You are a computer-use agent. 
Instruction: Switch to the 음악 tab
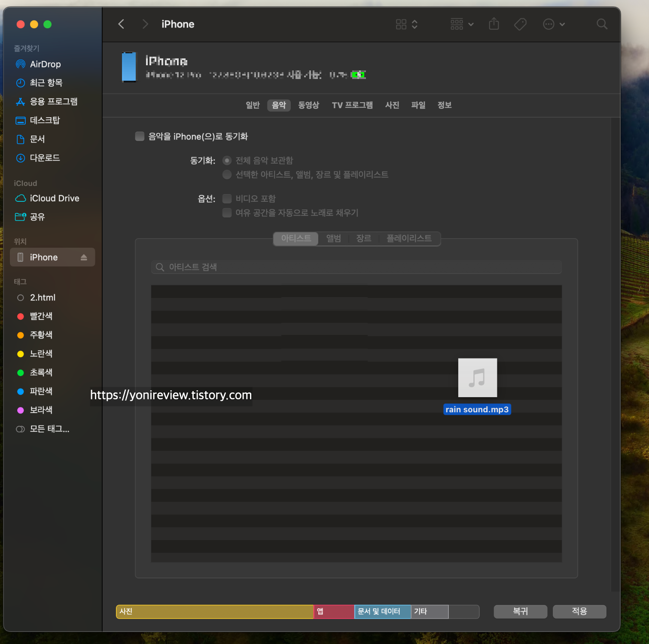click(279, 105)
